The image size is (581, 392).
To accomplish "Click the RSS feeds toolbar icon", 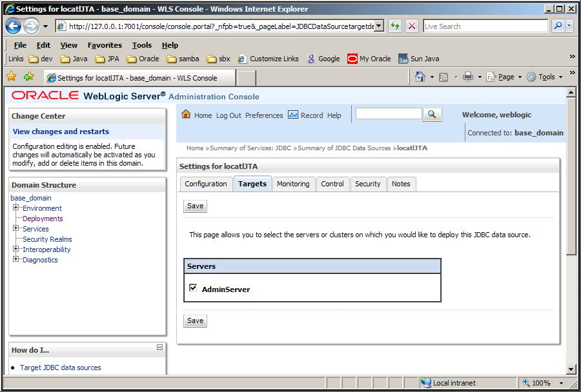I will [443, 77].
